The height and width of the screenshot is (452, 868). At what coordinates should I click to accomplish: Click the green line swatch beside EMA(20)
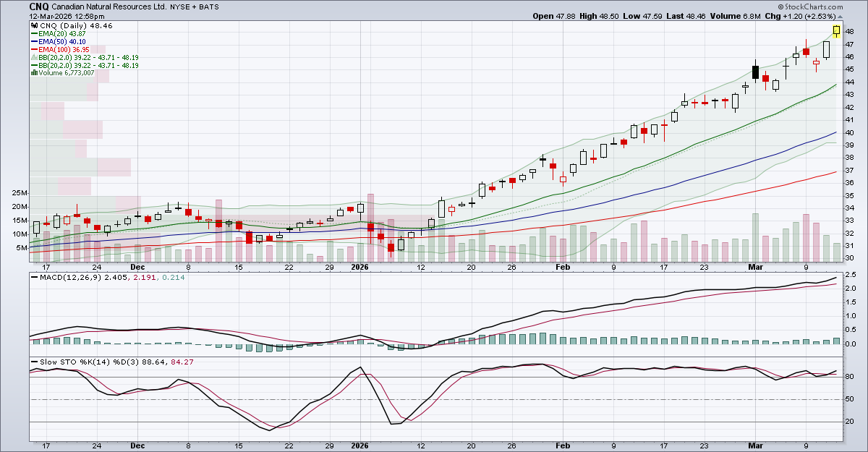(x=33, y=33)
